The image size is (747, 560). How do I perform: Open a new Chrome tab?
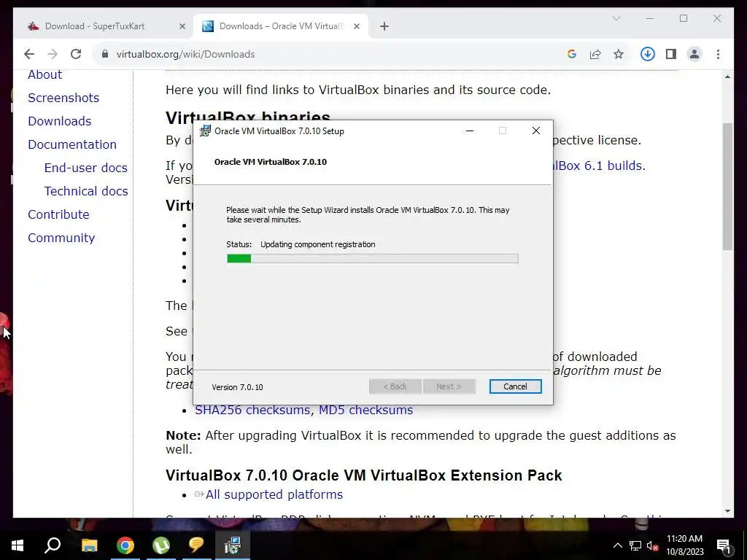point(384,27)
